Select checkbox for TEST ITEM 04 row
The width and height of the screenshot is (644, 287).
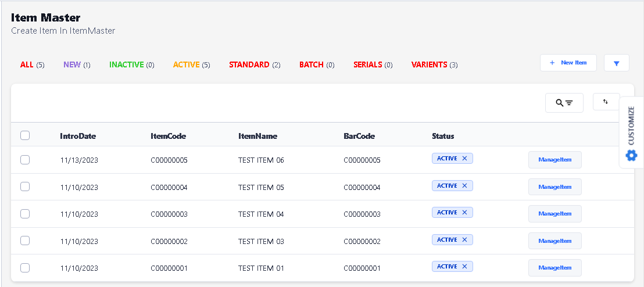click(x=25, y=214)
